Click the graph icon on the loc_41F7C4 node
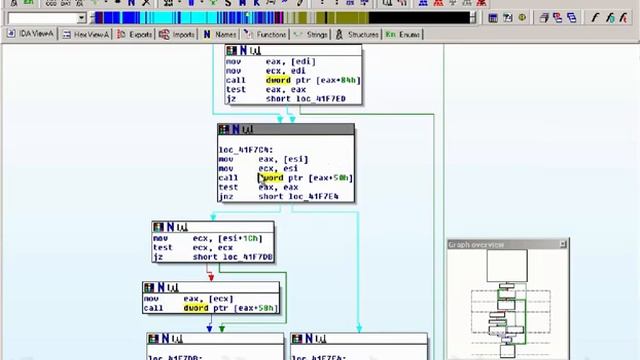Viewport: 640px width, 360px height. (x=247, y=129)
